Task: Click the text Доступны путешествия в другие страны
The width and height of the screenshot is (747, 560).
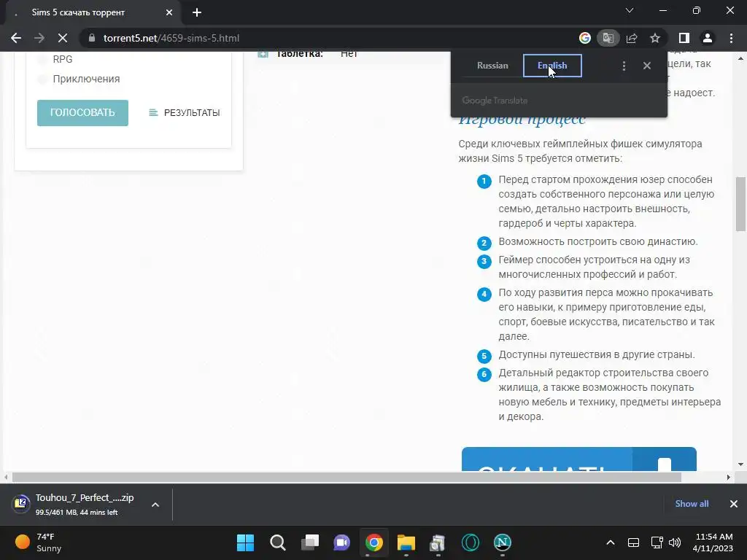Action: [597, 355]
